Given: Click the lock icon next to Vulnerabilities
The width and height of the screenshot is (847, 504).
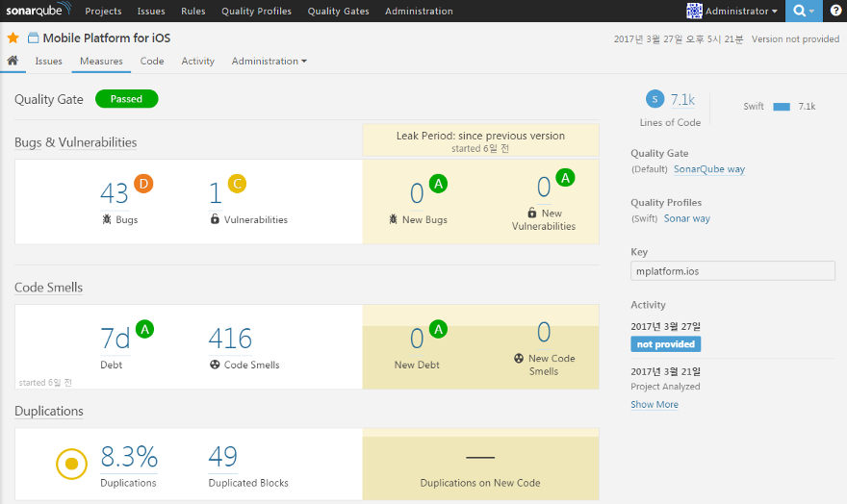Looking at the screenshot, I should coord(215,219).
